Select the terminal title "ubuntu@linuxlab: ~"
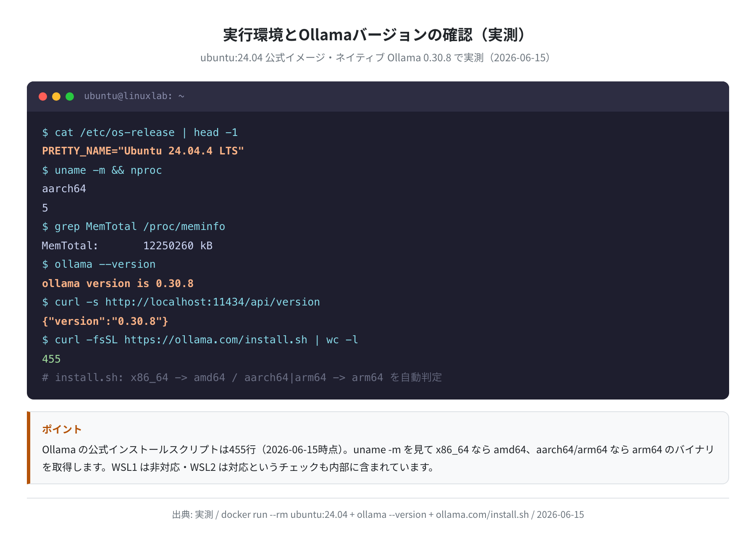The height and width of the screenshot is (538, 756). [x=134, y=96]
